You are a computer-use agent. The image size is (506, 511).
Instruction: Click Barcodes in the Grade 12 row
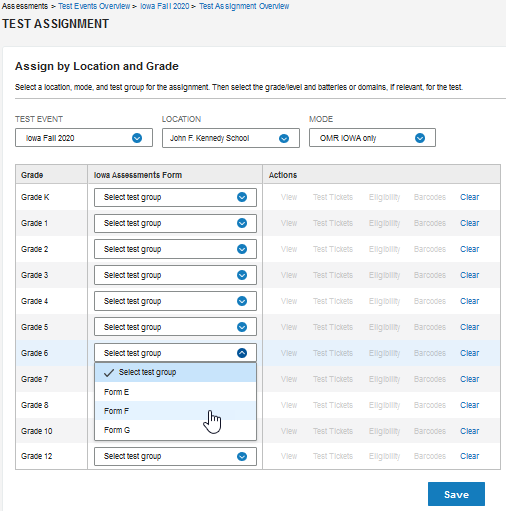(430, 456)
